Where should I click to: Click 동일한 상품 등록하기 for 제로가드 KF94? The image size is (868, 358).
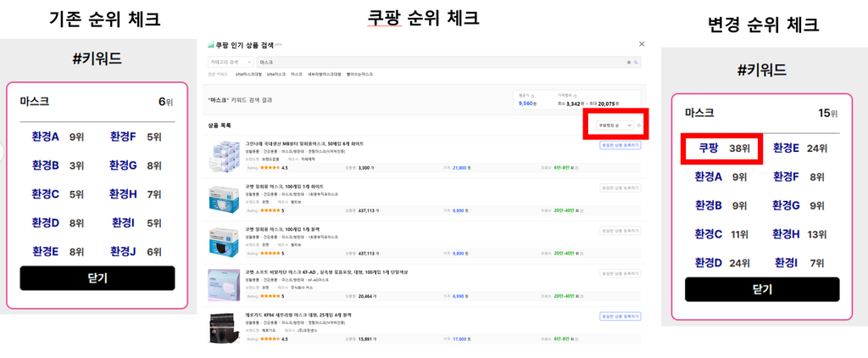click(620, 316)
